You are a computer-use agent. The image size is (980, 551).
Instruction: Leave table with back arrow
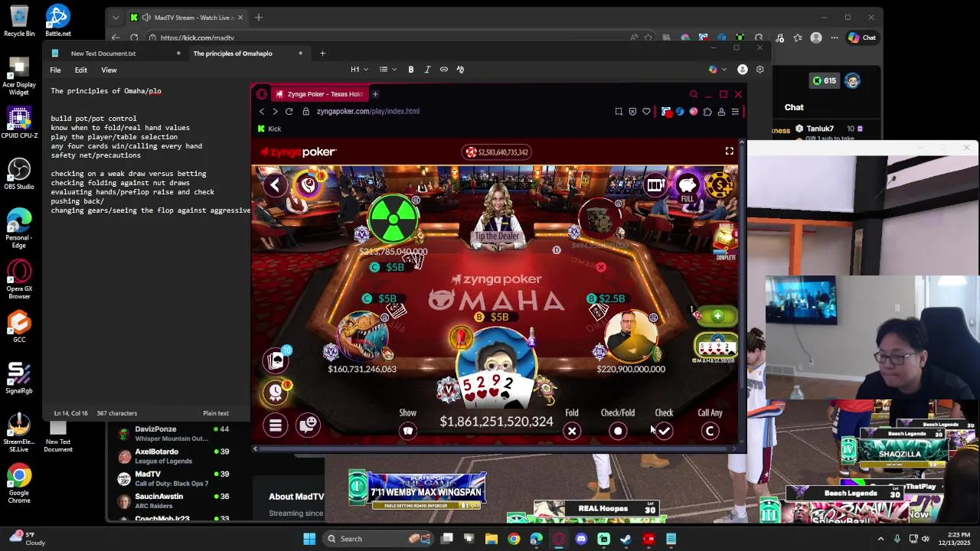[275, 184]
